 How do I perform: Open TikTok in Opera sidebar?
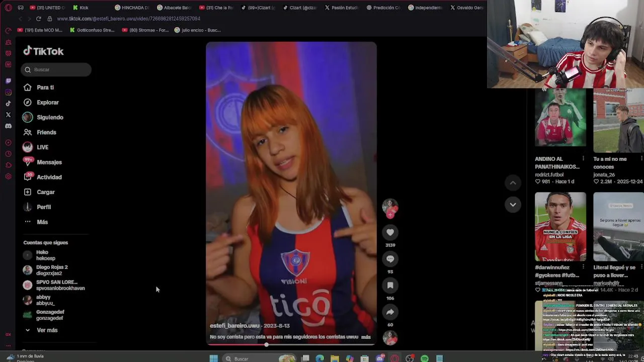point(8,104)
